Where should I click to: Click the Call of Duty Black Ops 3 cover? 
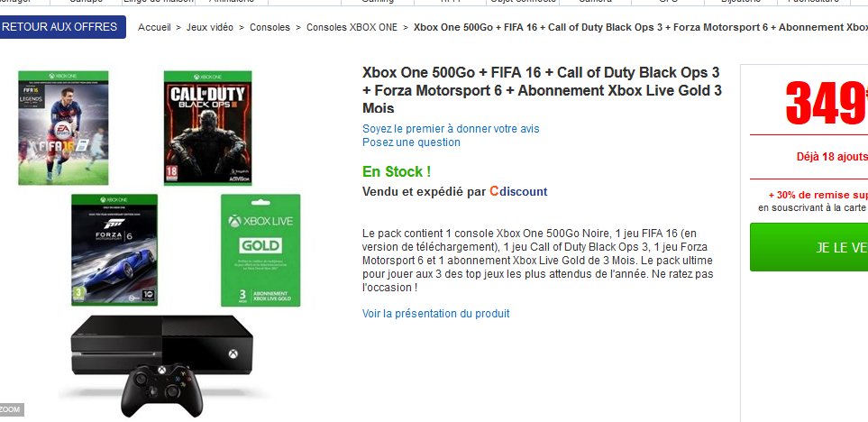(207, 128)
